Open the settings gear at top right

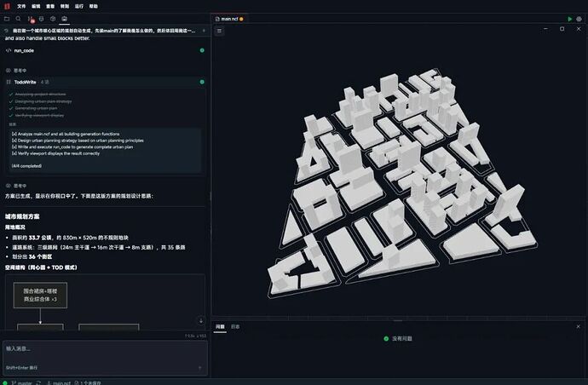pos(579,19)
